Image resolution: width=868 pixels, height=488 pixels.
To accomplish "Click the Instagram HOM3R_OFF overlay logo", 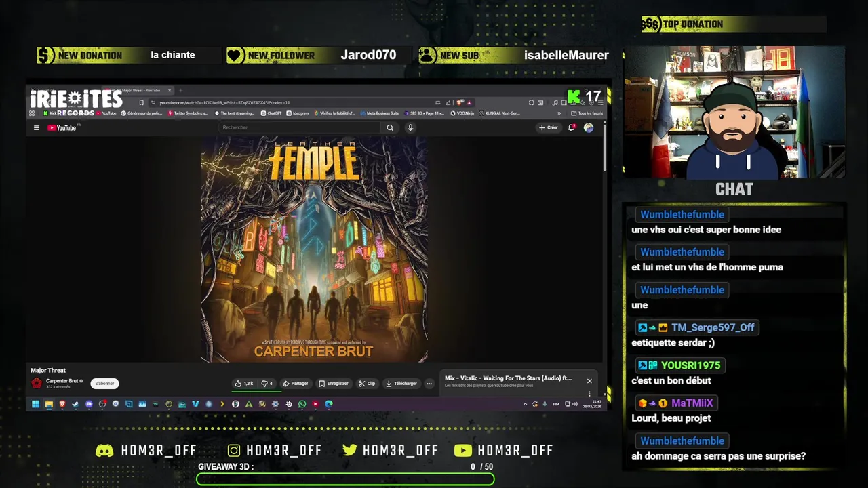I will coord(234,451).
